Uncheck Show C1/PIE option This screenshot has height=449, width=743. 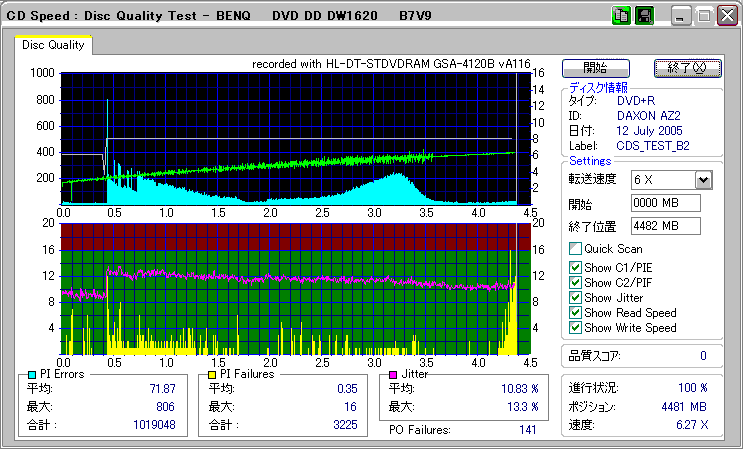(575, 267)
